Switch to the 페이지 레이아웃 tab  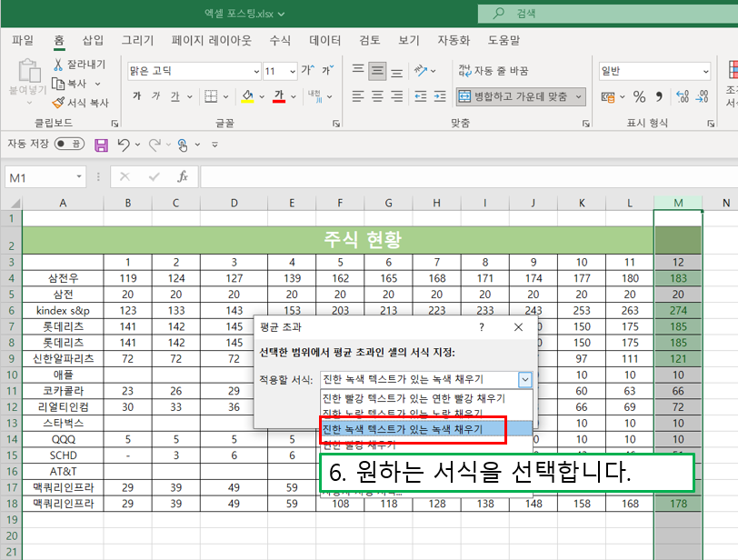pyautogui.click(x=212, y=41)
